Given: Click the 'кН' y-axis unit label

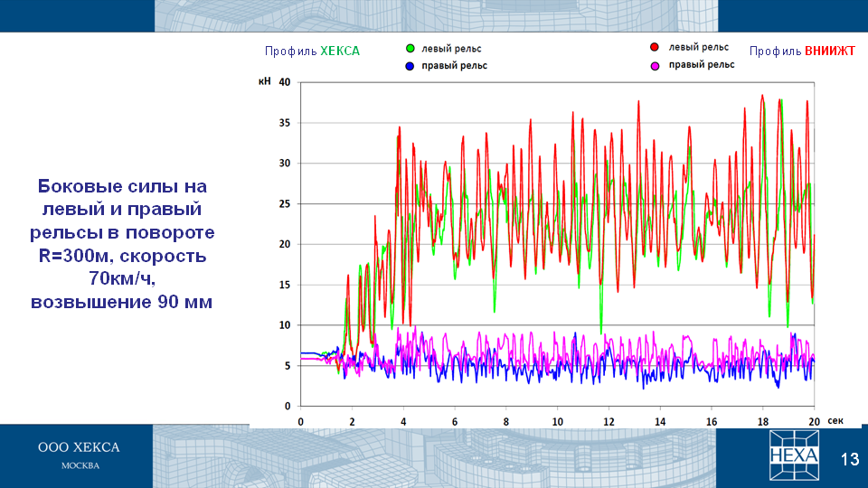Looking at the screenshot, I should pyautogui.click(x=265, y=82).
